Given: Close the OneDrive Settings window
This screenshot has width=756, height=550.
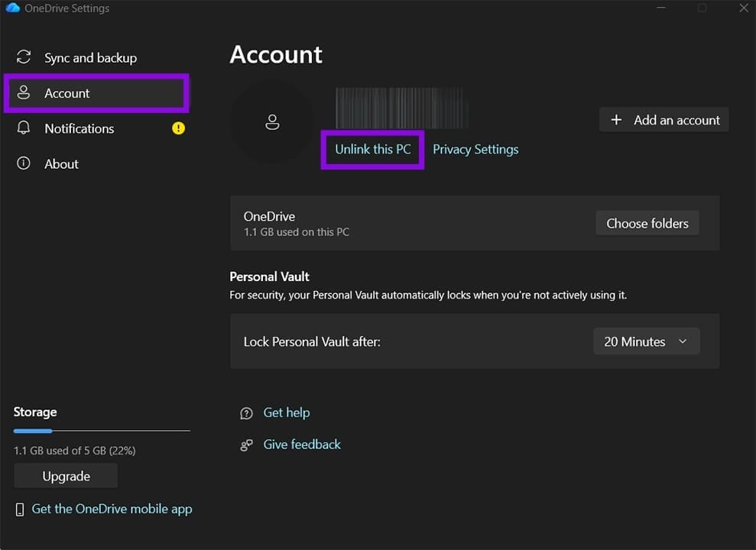Looking at the screenshot, I should point(744,8).
